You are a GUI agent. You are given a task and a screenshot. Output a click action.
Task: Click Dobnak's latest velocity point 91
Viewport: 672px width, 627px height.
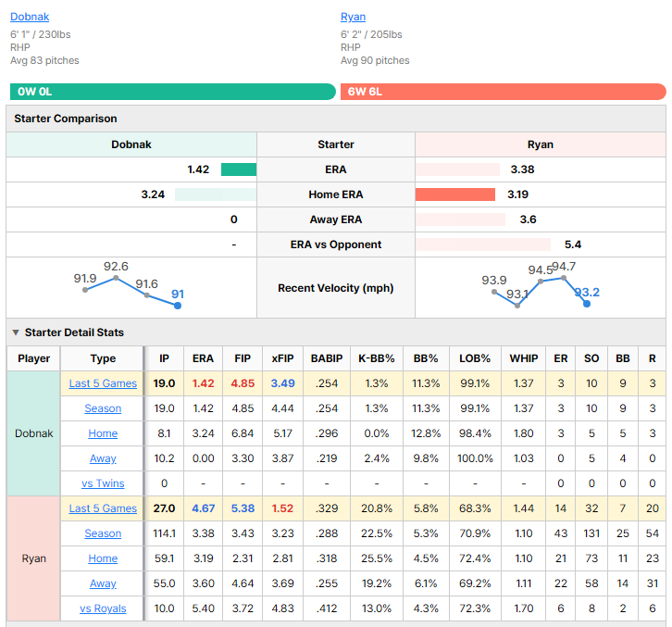click(178, 306)
